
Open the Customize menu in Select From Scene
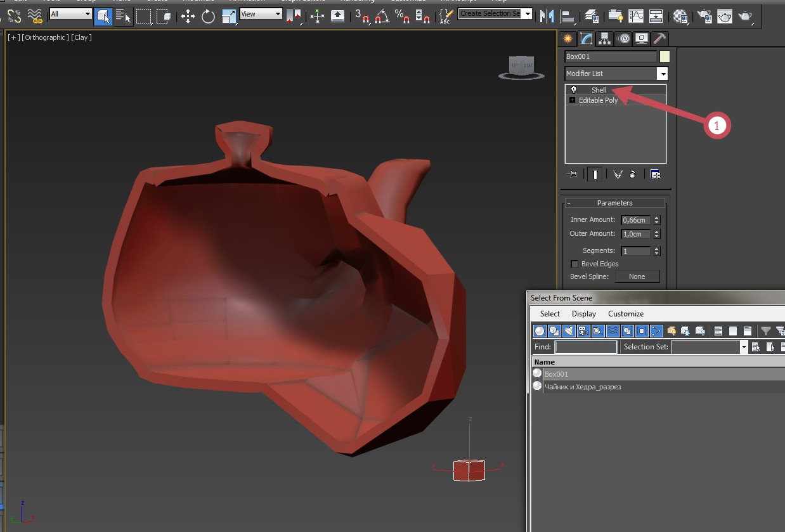[626, 314]
